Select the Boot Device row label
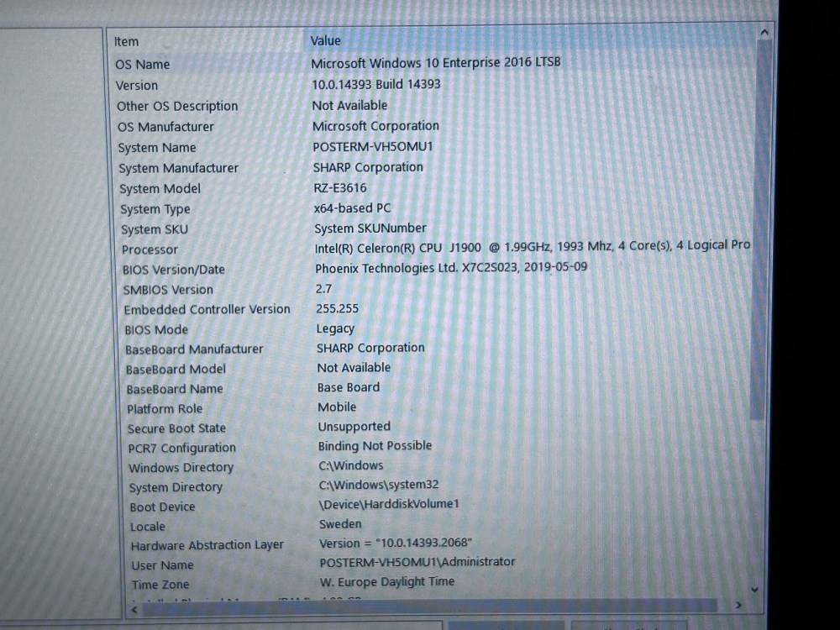840x630 pixels. click(162, 507)
